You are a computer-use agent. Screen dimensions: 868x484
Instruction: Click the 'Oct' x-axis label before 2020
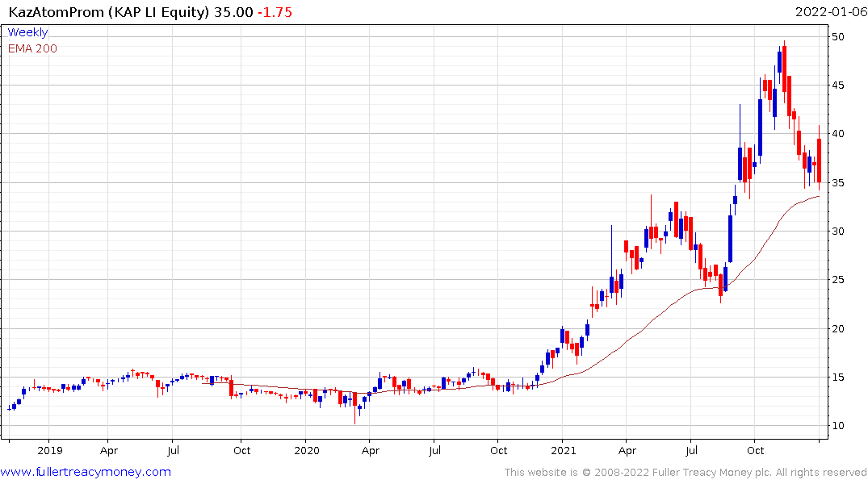pyautogui.click(x=242, y=451)
